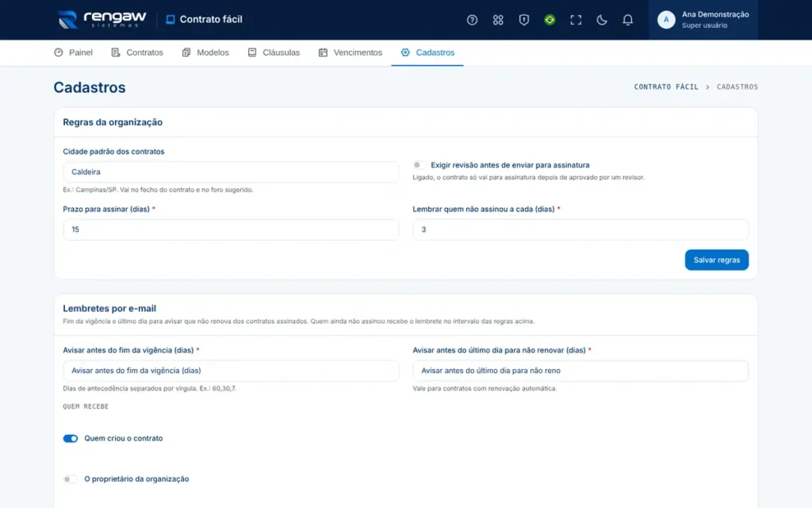Click the Lembretes por e-mail heading

(x=109, y=309)
